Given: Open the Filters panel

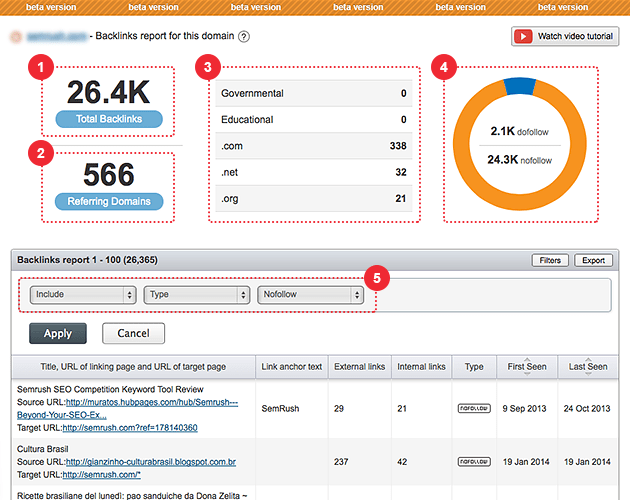Looking at the screenshot, I should pos(550,260).
